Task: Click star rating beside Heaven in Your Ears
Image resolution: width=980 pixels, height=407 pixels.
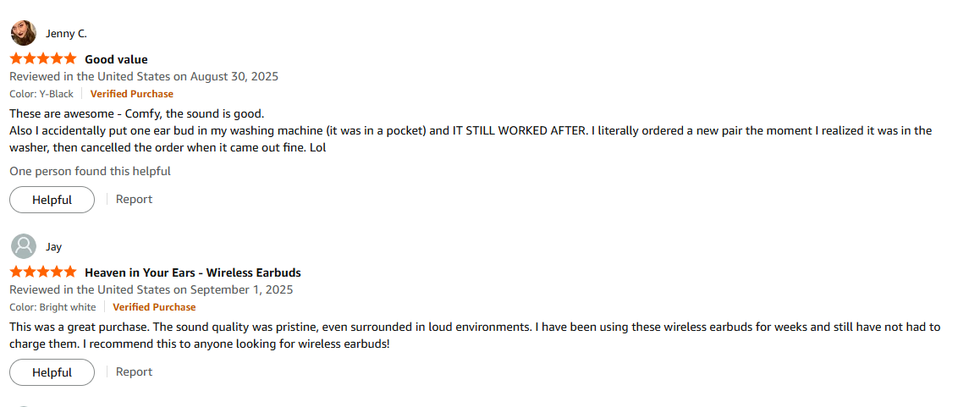Action: click(43, 272)
